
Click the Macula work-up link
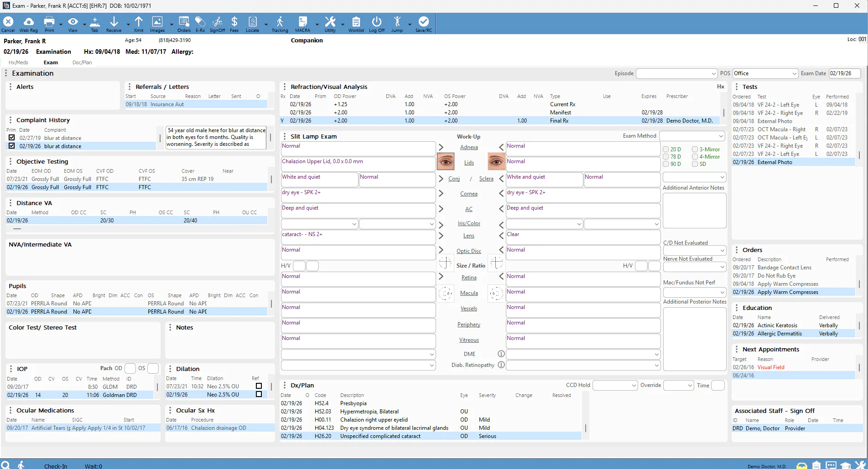[x=469, y=293]
